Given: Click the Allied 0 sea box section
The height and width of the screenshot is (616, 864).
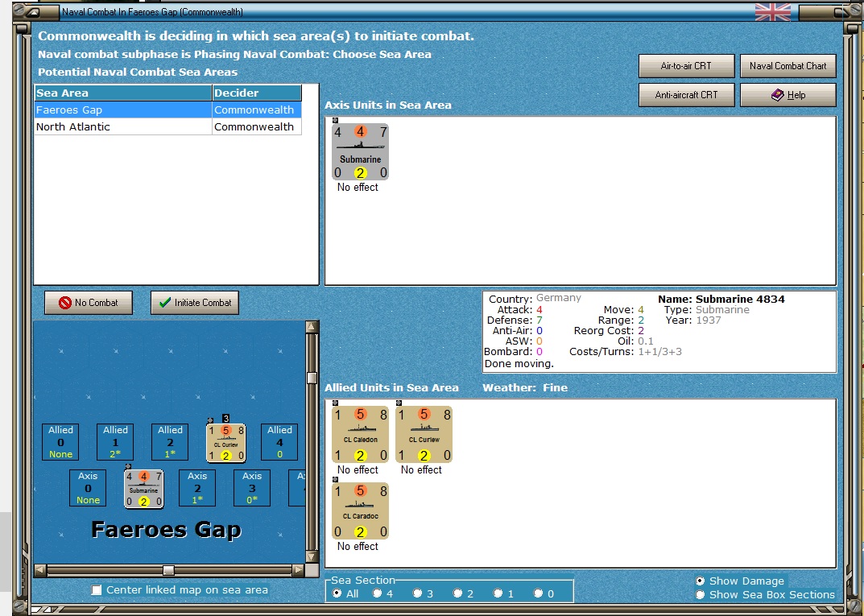Looking at the screenshot, I should tap(60, 442).
